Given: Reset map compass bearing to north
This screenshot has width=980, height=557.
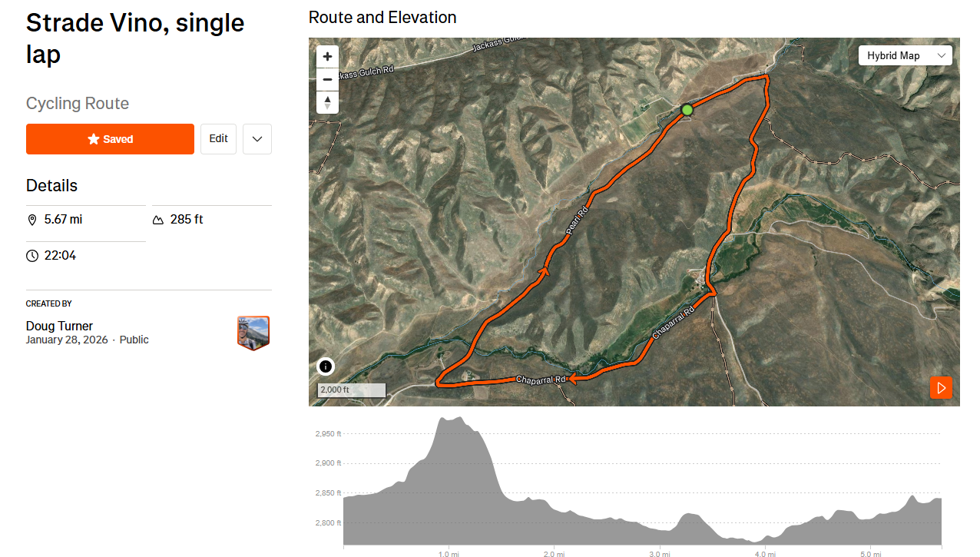Looking at the screenshot, I should point(327,102).
